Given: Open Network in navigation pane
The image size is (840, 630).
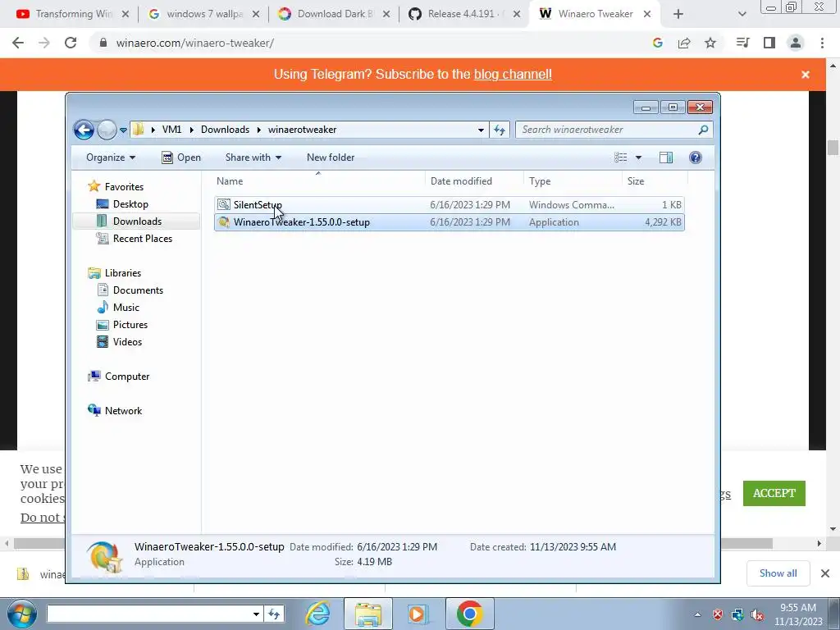Looking at the screenshot, I should (123, 410).
